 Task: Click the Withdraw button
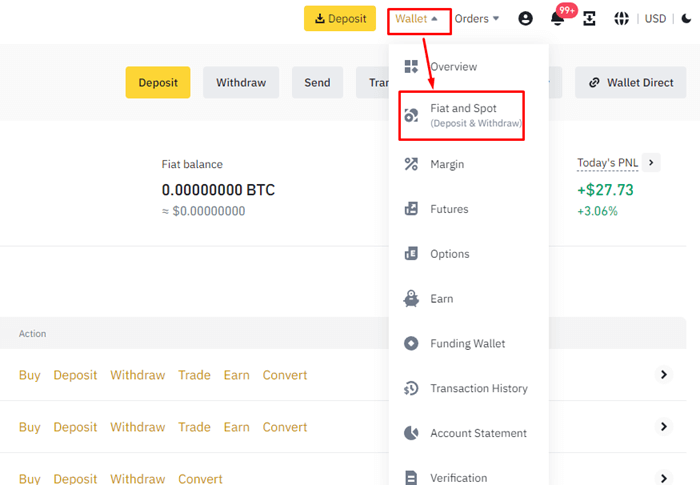pos(241,83)
